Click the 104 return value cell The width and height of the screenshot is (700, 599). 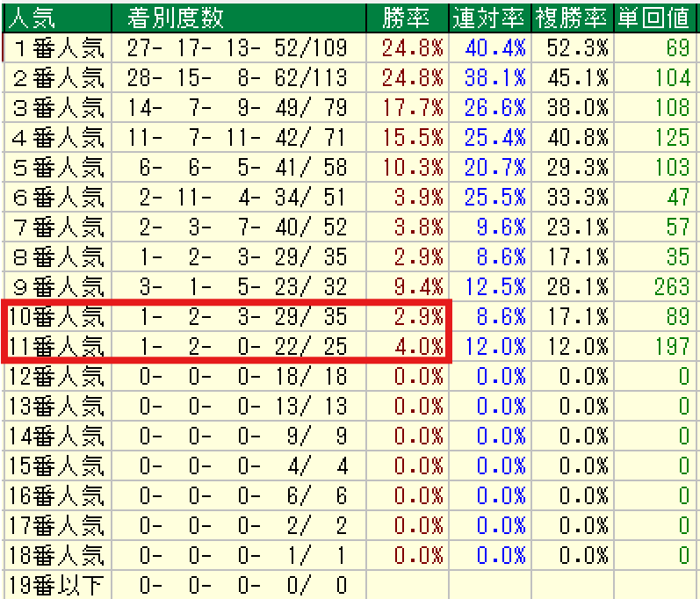[x=655, y=77]
